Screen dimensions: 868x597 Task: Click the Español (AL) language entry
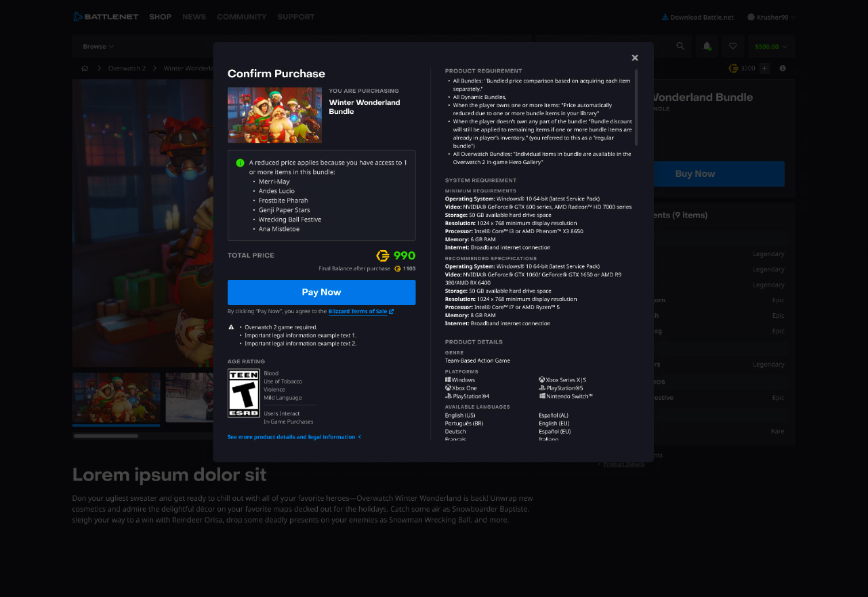[554, 415]
